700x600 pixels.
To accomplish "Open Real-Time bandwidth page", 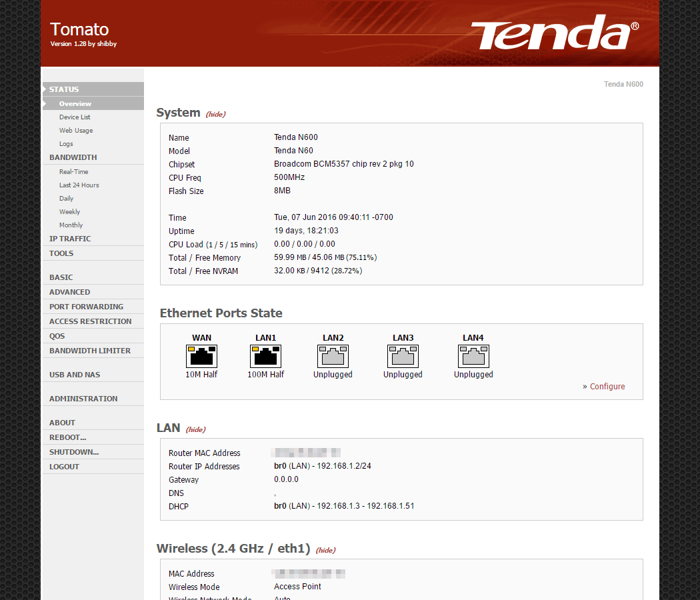I will click(73, 171).
